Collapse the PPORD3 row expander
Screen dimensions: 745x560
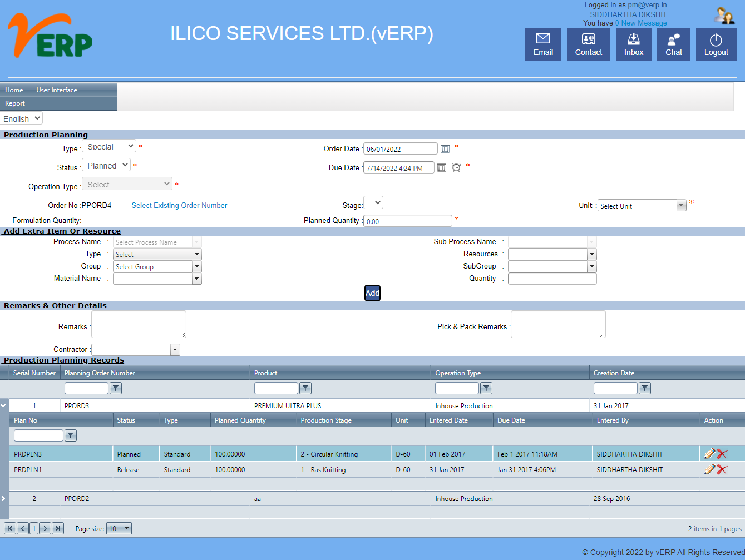[x=3, y=405]
